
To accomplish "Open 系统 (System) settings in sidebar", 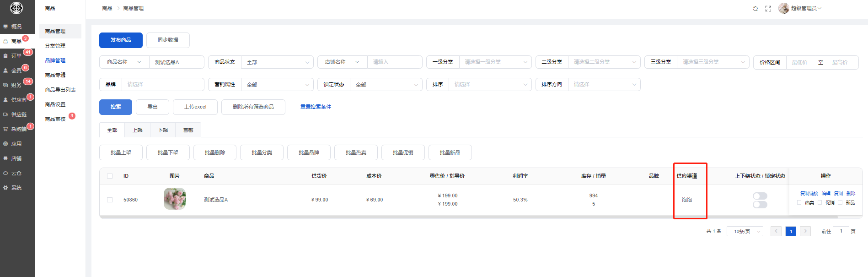I will pyautogui.click(x=16, y=188).
